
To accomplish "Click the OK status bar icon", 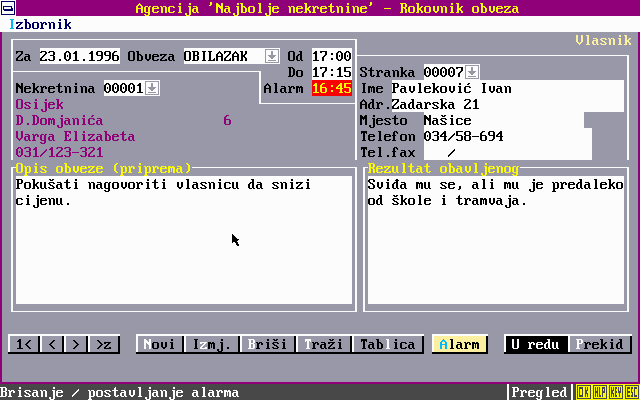I will coord(584,392).
